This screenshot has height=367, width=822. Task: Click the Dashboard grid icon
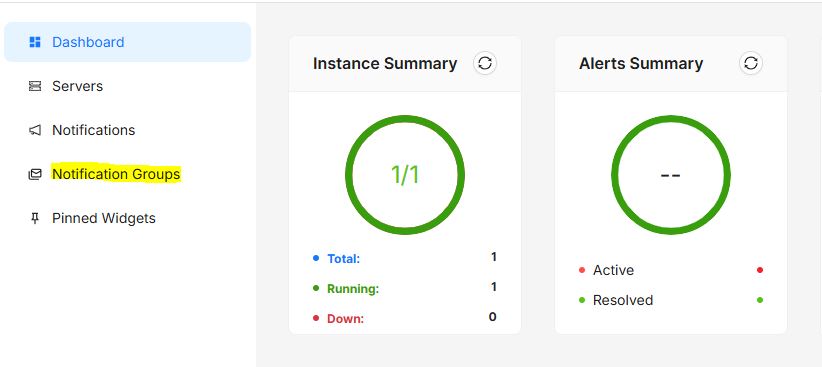pyautogui.click(x=35, y=42)
